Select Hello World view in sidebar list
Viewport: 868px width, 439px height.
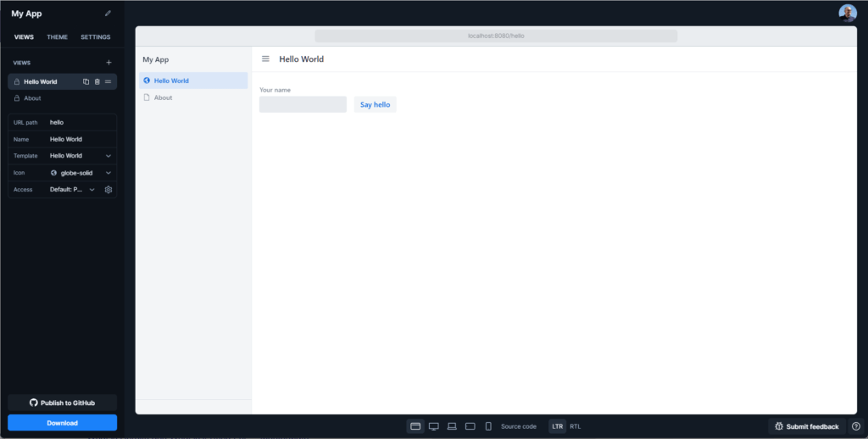(x=62, y=81)
